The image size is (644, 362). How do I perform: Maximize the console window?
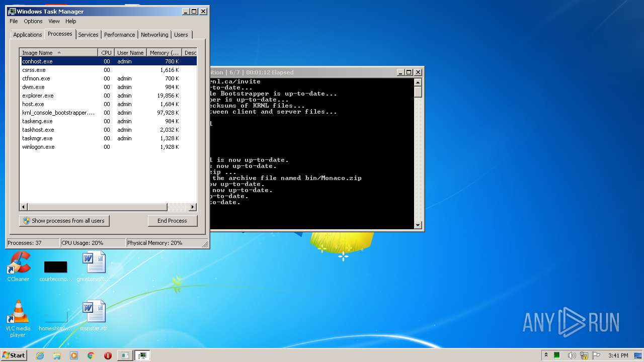409,72
